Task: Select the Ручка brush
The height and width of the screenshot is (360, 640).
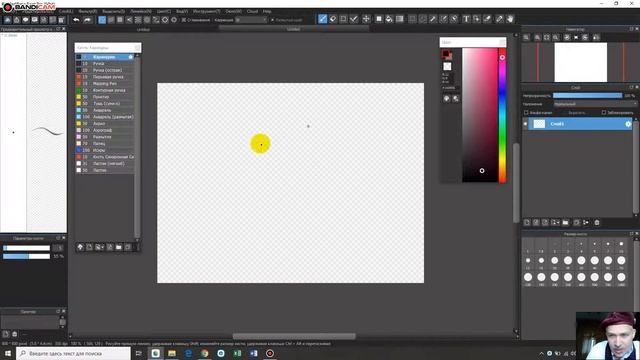Action: pyautogui.click(x=105, y=64)
